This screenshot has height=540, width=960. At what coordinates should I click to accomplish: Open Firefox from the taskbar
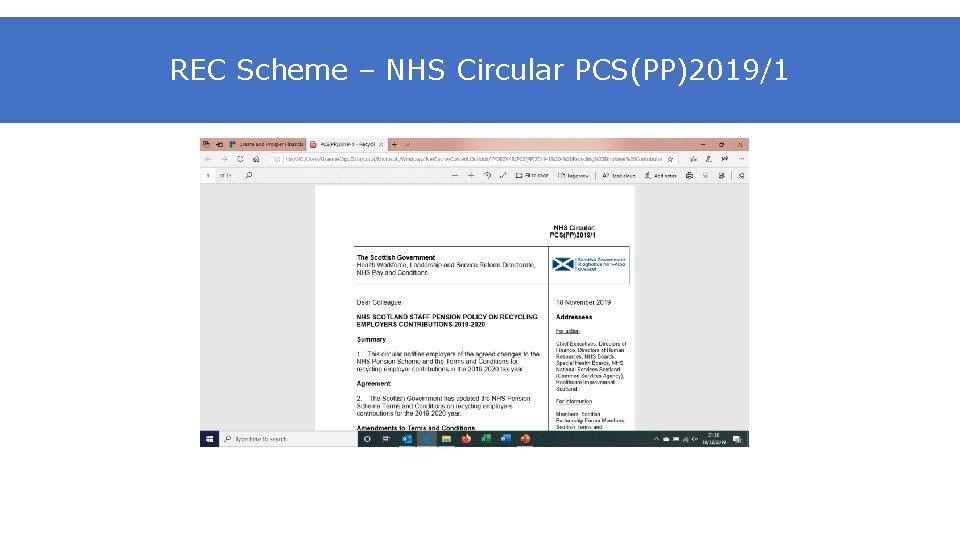pos(467,439)
